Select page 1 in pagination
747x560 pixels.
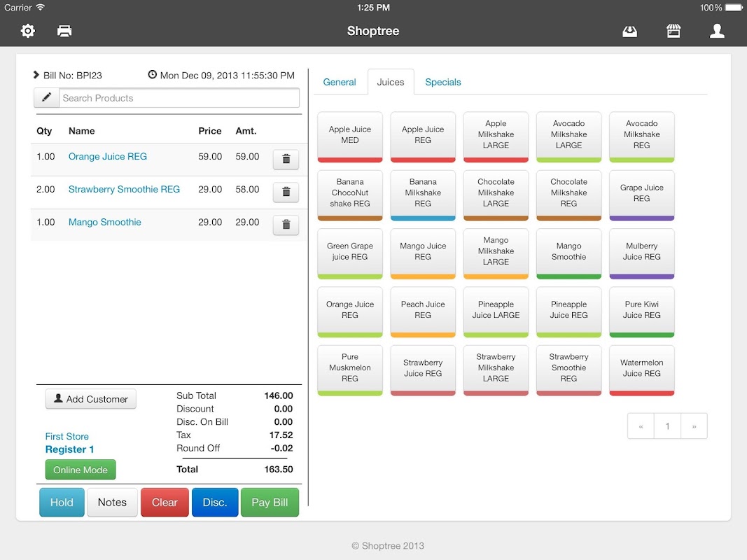pyautogui.click(x=667, y=426)
